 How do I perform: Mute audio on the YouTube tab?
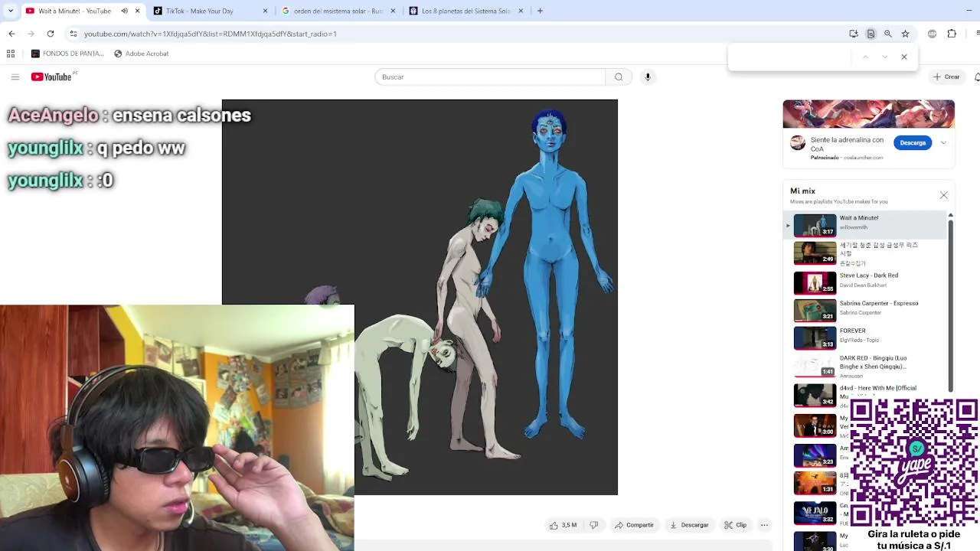(124, 11)
